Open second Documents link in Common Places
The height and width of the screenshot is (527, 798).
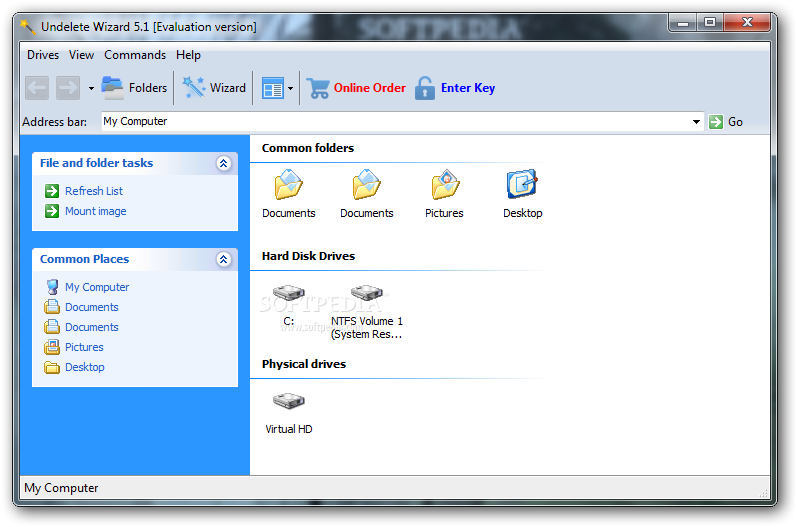pos(92,327)
